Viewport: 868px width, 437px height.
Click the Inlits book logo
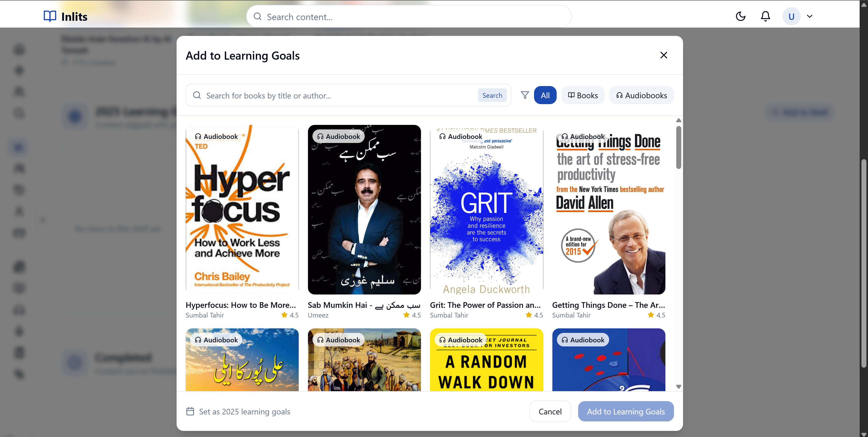point(50,16)
